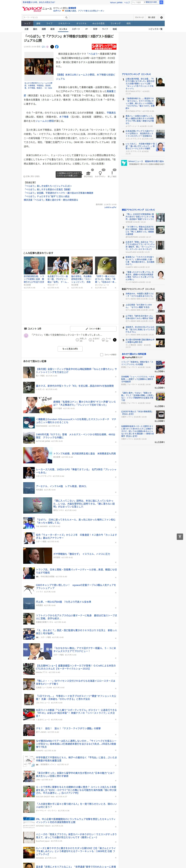Open the article comment count icon
186x868 pixels.
(44, 47)
